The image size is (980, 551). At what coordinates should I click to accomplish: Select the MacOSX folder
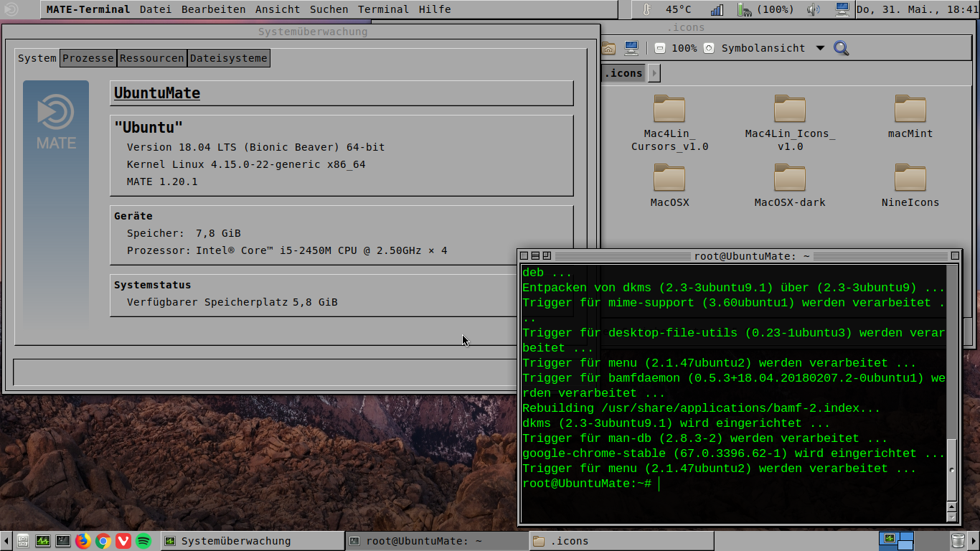pos(669,186)
